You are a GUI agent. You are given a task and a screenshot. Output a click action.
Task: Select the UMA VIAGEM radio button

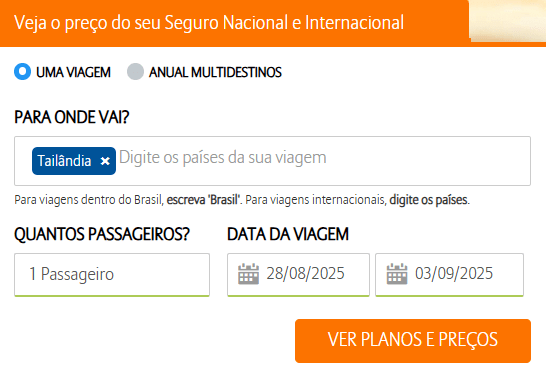(x=23, y=72)
